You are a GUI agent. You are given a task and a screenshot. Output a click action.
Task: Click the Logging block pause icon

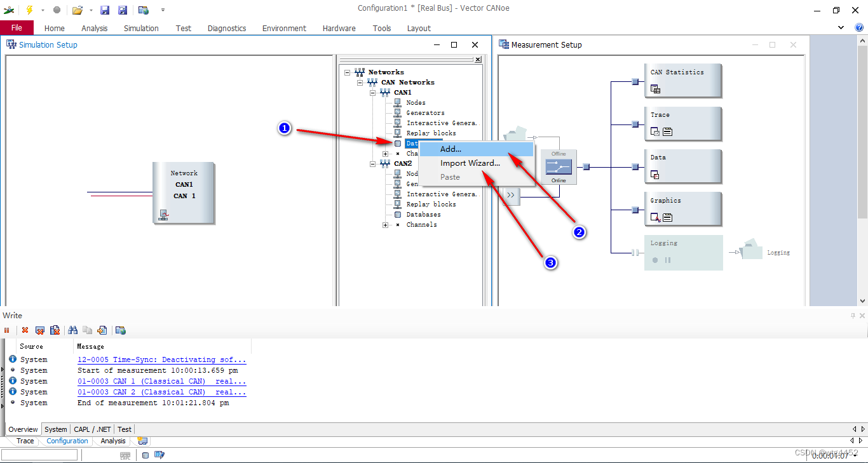tap(668, 260)
